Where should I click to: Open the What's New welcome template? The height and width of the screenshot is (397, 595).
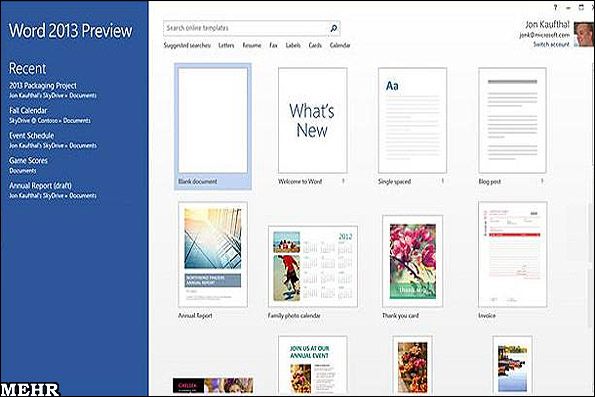pos(312,121)
